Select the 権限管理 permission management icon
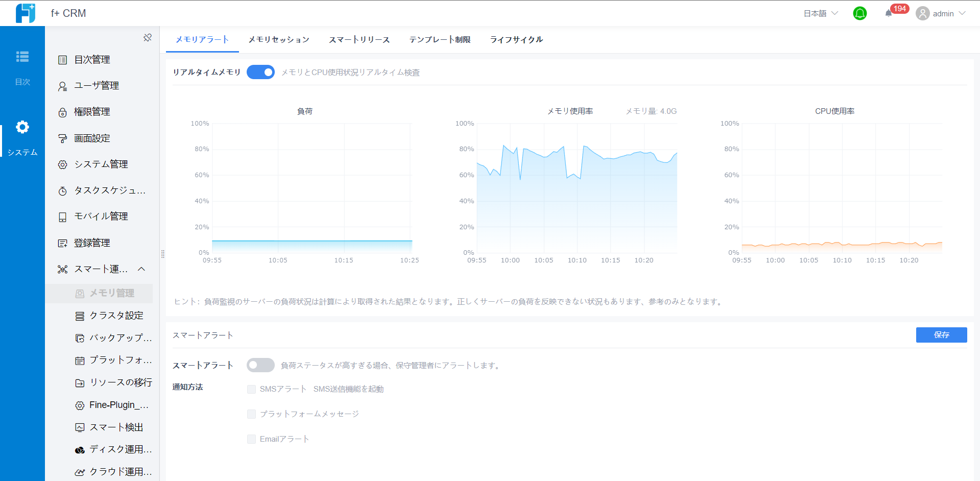The width and height of the screenshot is (980, 481). click(62, 112)
